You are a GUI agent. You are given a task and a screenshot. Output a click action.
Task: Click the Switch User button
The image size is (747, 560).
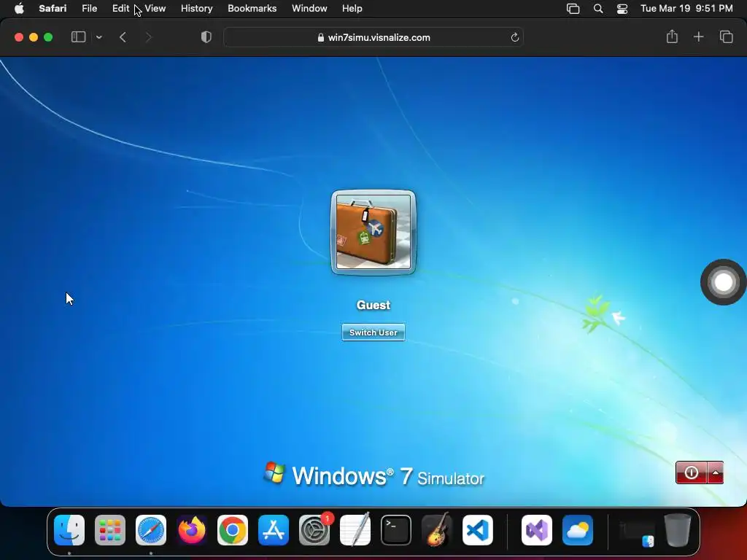[373, 332]
